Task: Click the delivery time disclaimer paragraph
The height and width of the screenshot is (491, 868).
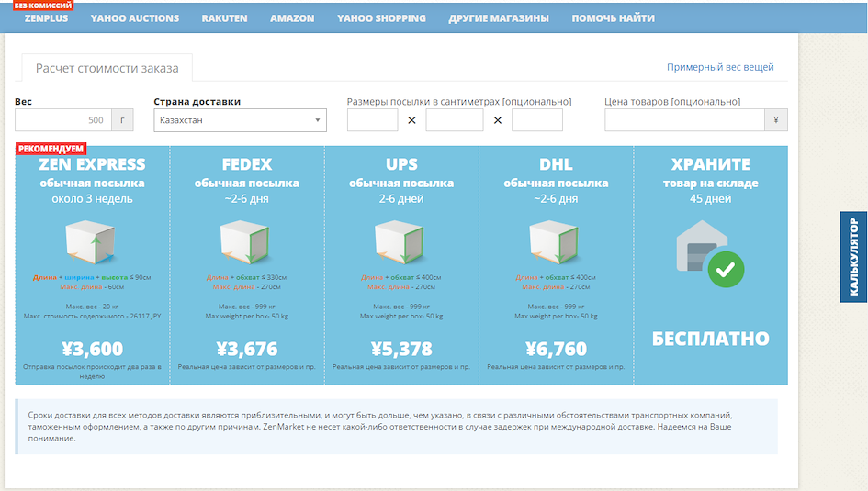Action: [x=379, y=427]
